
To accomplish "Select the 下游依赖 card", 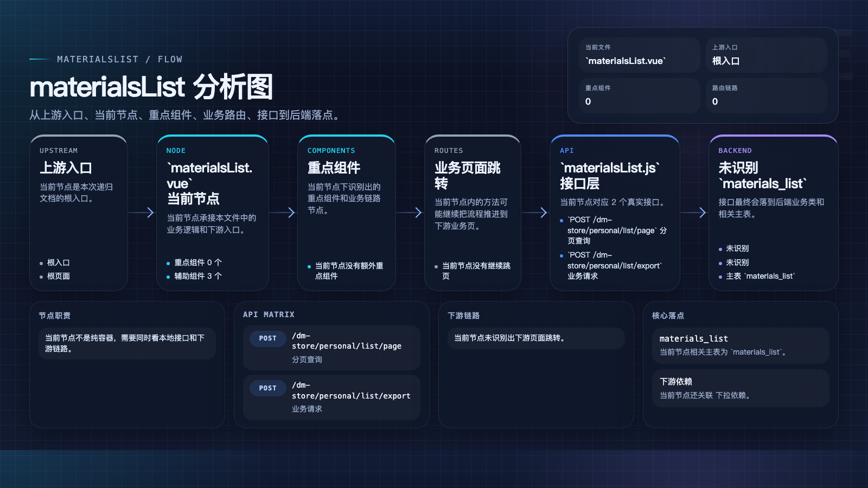I will click(741, 388).
